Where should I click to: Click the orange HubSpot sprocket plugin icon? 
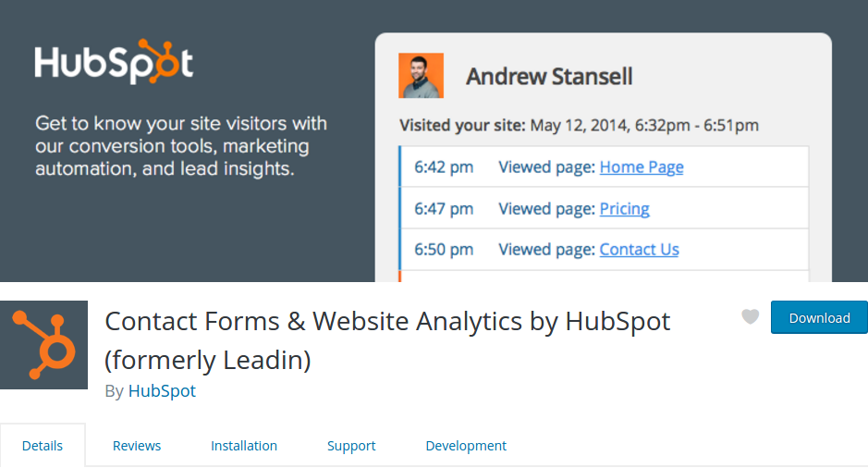coord(43,345)
